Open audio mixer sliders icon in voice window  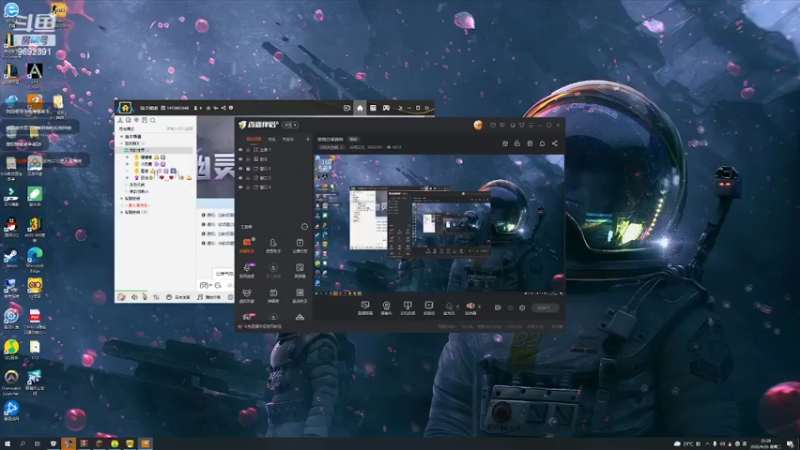[156, 297]
